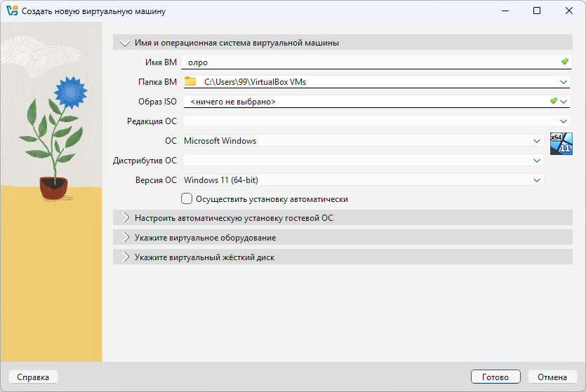Click the green checkmark in Имя ВМ field
Screen dimensions: 586x392
(x=565, y=62)
